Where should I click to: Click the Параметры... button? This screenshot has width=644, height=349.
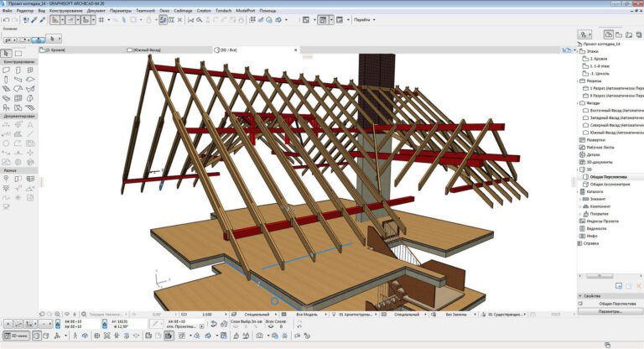[x=610, y=311]
